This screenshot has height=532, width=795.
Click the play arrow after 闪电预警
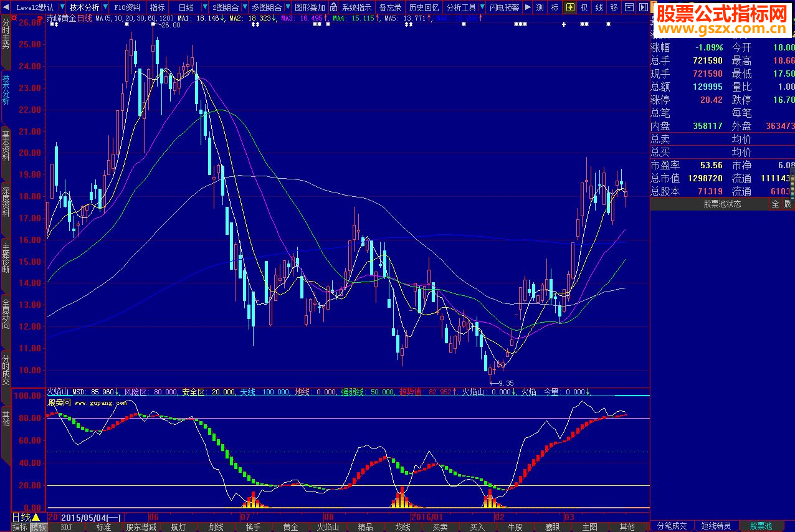528,7
